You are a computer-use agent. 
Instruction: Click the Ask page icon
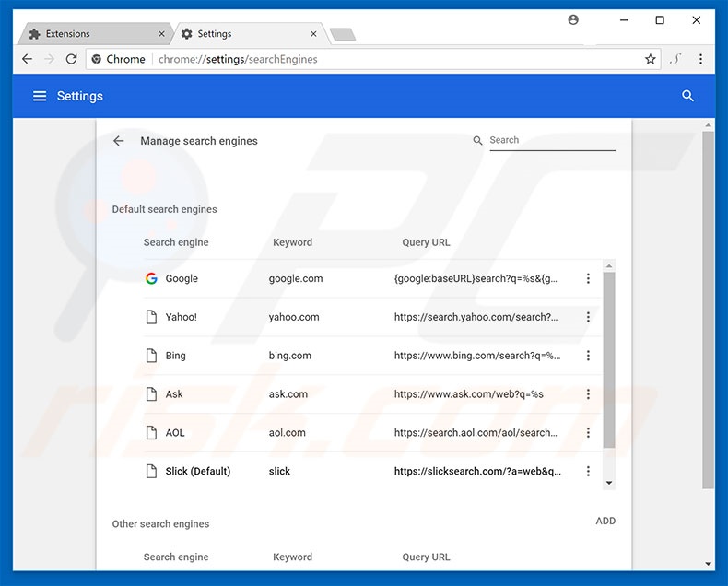point(151,394)
